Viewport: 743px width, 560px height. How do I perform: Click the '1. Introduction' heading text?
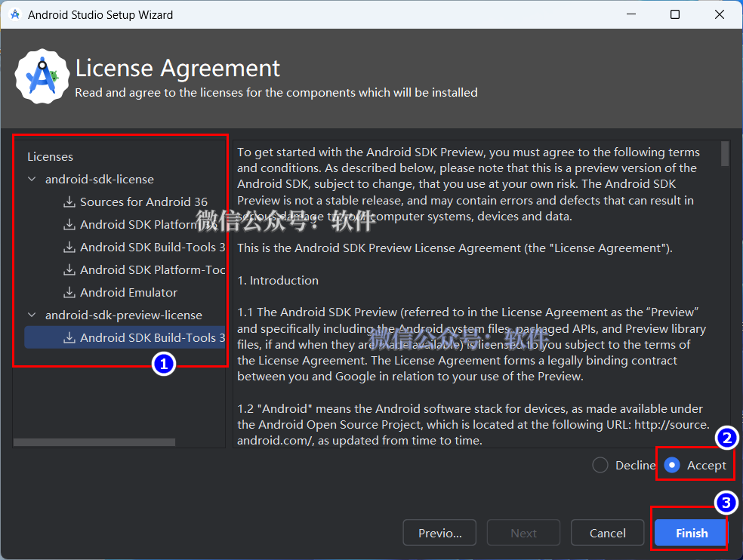coord(278,281)
